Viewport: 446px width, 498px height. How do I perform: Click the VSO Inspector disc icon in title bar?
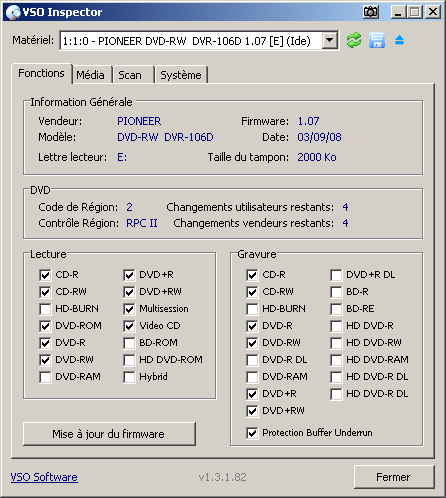pos(13,12)
